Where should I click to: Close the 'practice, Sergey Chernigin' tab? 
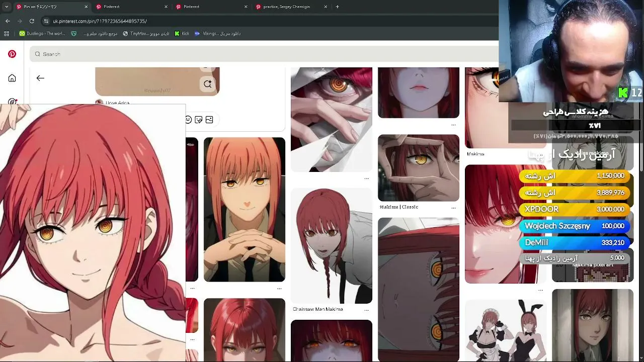coord(326,7)
